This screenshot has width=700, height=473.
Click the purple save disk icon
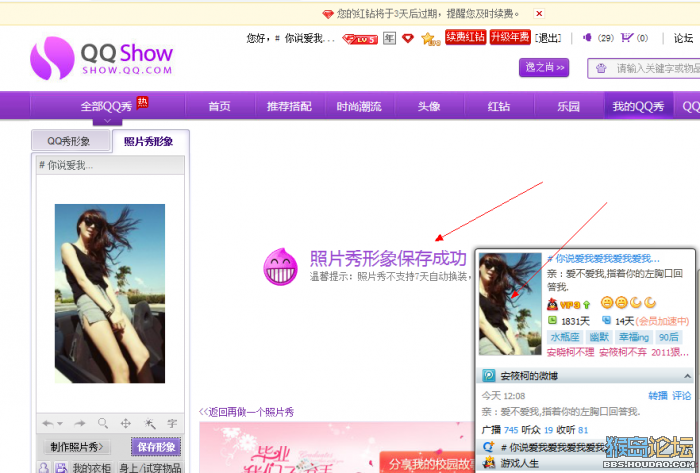(60, 467)
